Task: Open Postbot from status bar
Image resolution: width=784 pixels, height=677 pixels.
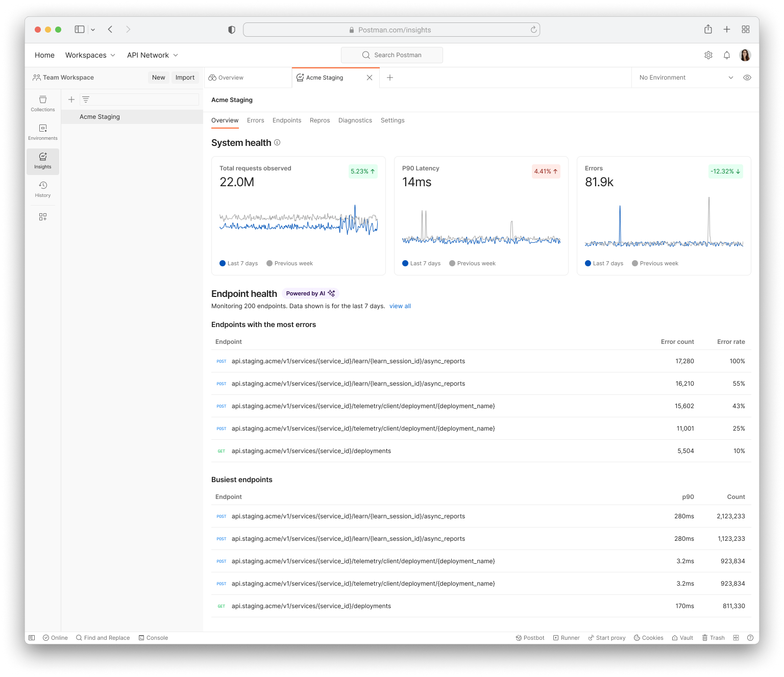Action: point(530,638)
